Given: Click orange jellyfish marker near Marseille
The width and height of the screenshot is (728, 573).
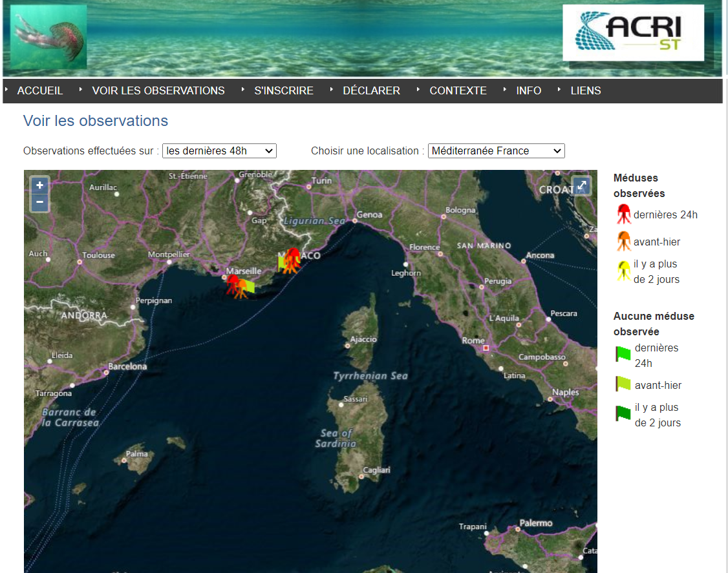Looking at the screenshot, I should [x=241, y=289].
